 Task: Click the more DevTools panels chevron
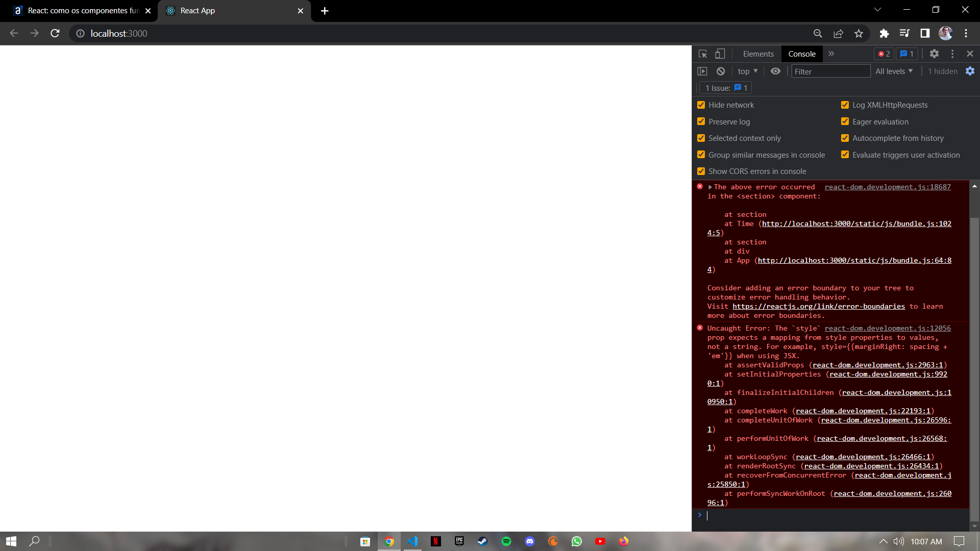(830, 53)
